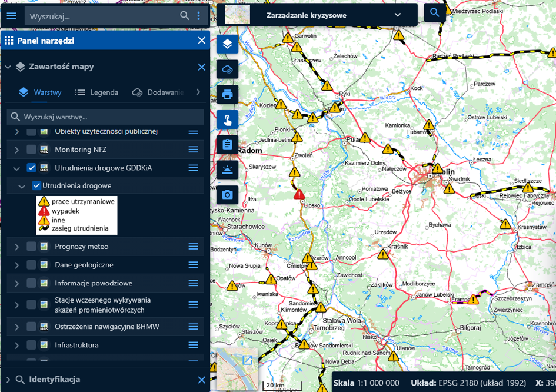Close the Identyfikacja section

coord(202,380)
